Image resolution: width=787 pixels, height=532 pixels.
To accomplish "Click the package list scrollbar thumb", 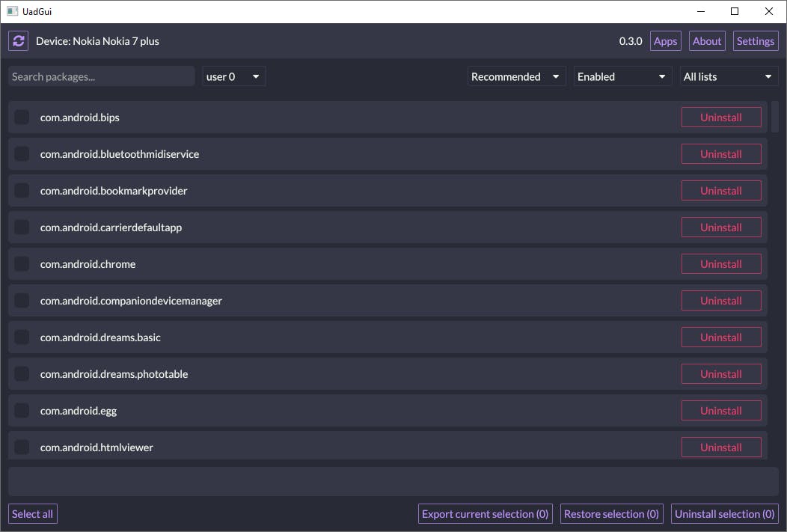I will click(774, 116).
